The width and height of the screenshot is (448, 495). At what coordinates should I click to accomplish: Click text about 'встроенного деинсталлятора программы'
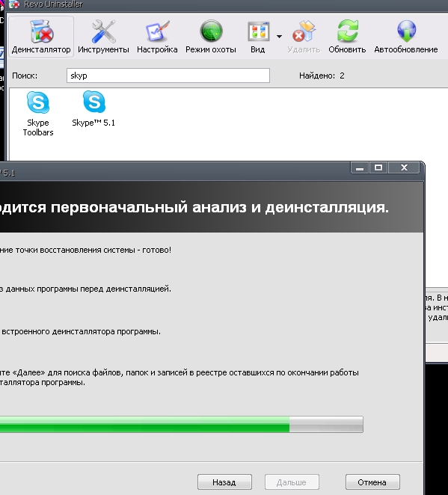coord(81,332)
